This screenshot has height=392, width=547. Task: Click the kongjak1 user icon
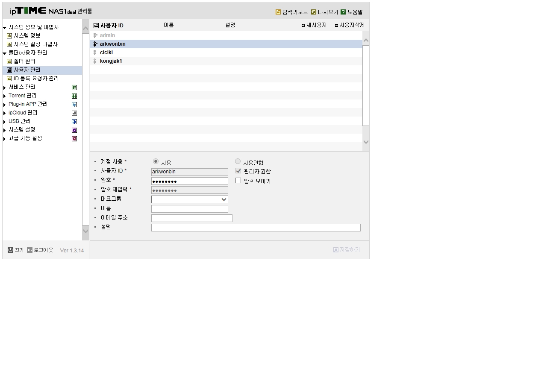coord(95,61)
